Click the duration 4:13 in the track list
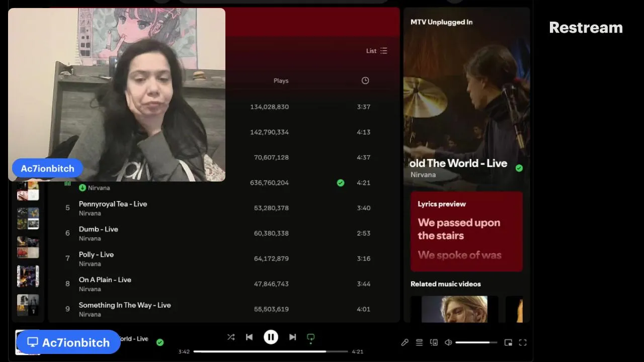 tap(364, 132)
